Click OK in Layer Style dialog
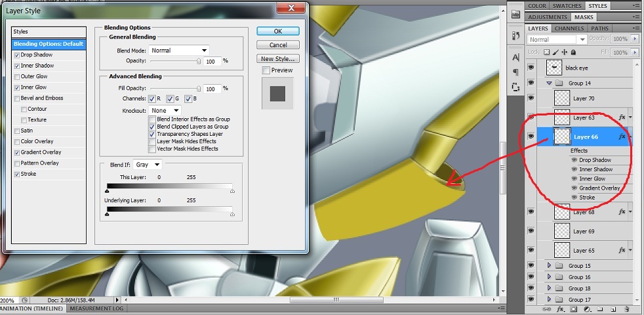The height and width of the screenshot is (315, 644). click(278, 31)
